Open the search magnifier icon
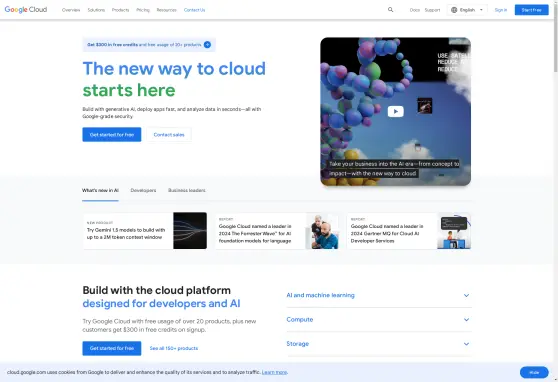Viewport: 558px width, 382px height. pyautogui.click(x=390, y=10)
